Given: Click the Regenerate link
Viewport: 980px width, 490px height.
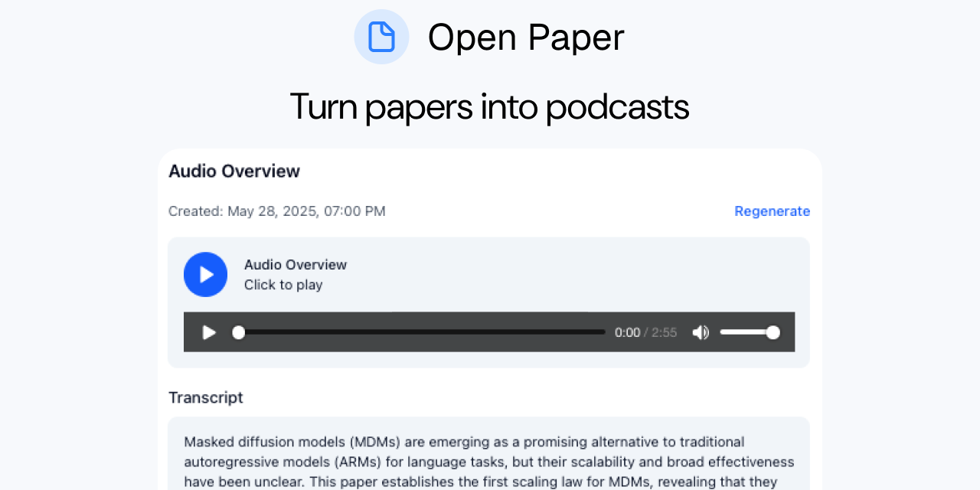Looking at the screenshot, I should tap(772, 211).
